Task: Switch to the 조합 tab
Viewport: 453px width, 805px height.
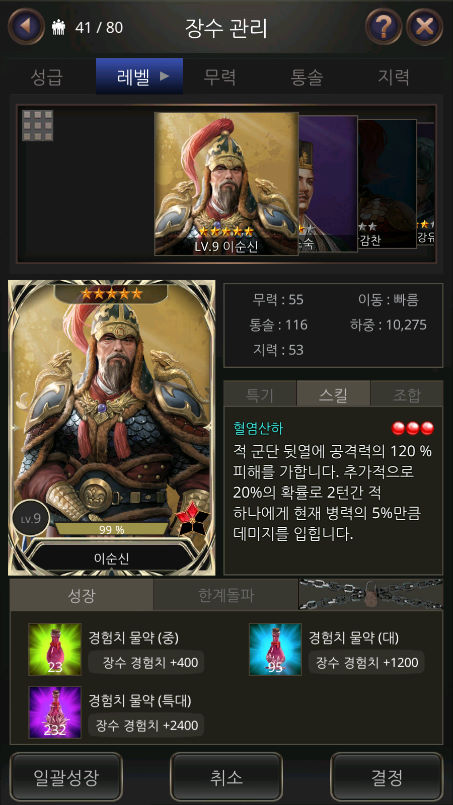Action: (406, 394)
